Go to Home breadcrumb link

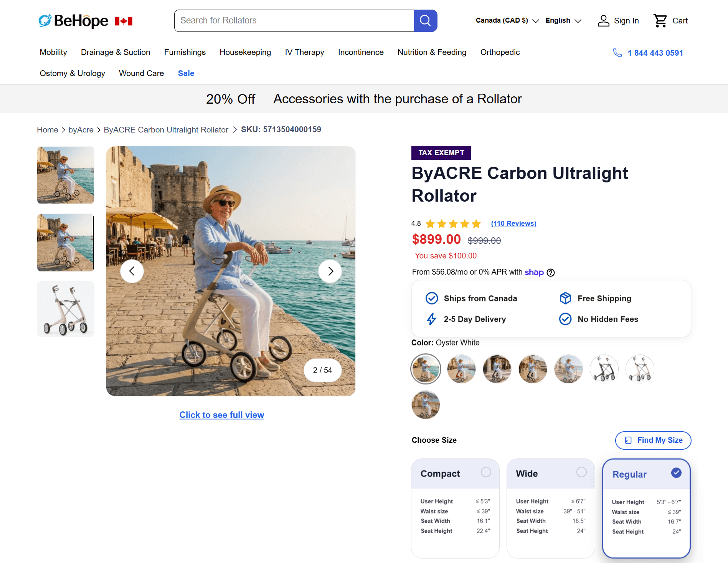click(x=48, y=130)
